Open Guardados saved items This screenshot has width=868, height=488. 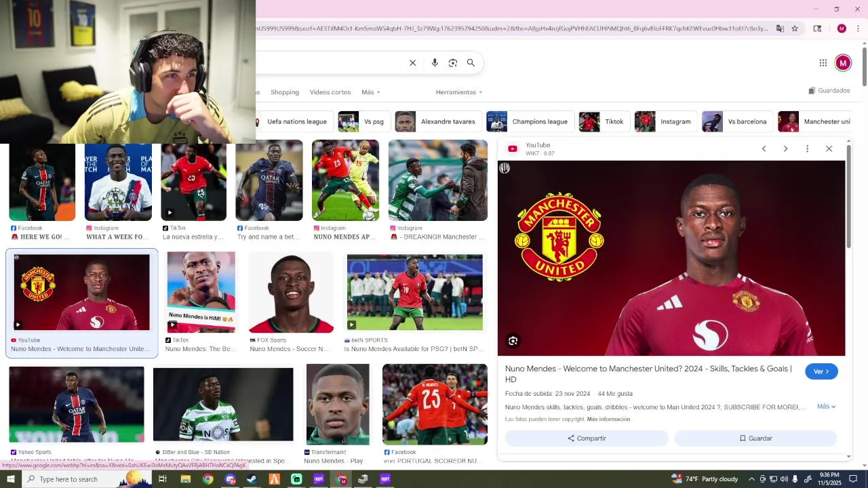(x=829, y=91)
